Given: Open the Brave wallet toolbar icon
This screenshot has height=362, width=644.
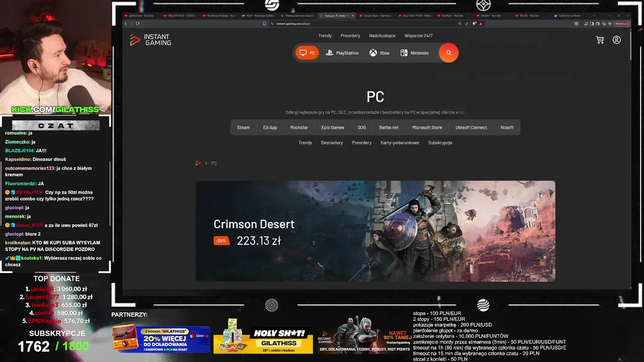Looking at the screenshot, I should point(598,24).
